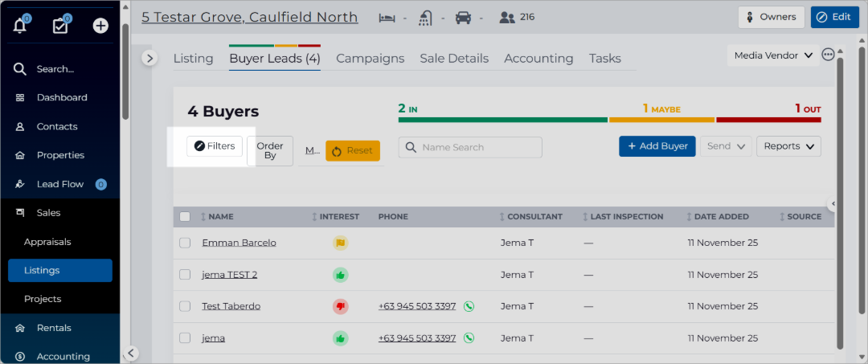This screenshot has height=364, width=868.
Task: Switch to the Tasks tab
Action: [x=604, y=58]
